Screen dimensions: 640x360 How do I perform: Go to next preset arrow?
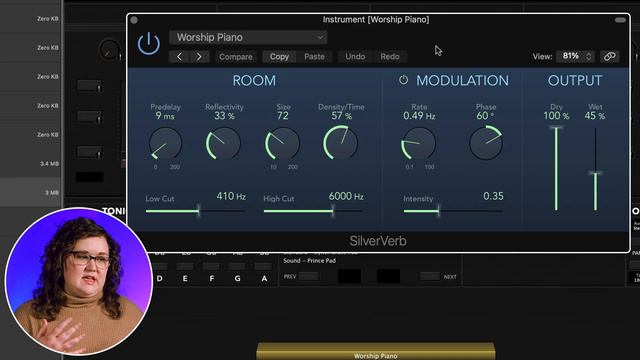(x=199, y=57)
